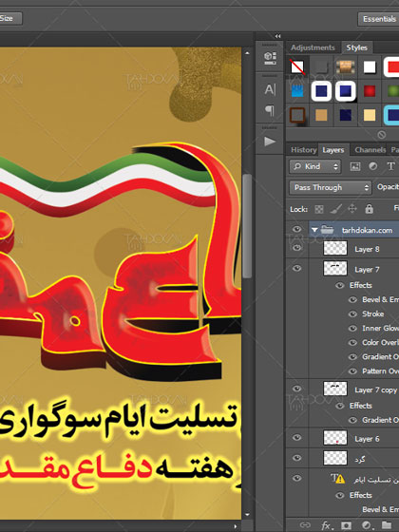Select Layer 6 thumbnail
Screen dimensions: 399x532
click(335, 438)
